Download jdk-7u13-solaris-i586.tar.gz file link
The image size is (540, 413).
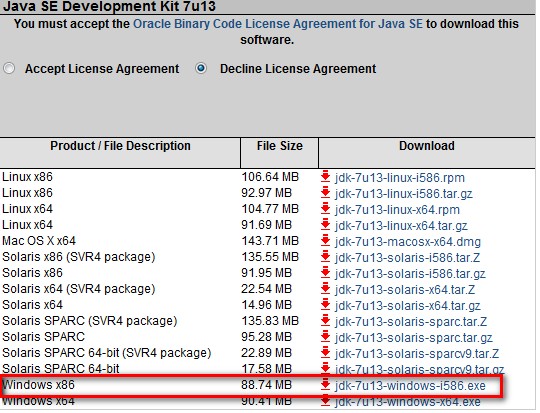click(x=410, y=274)
